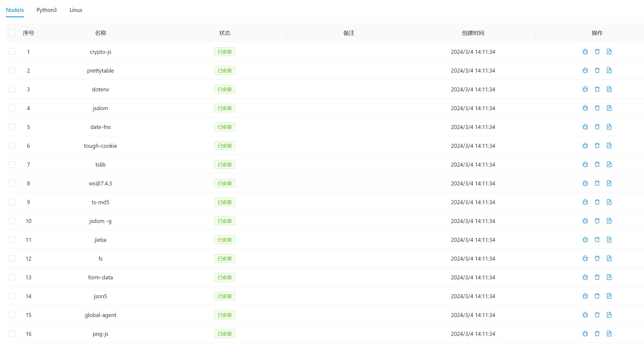This screenshot has width=644, height=344.
Task: Click the 已安装 tag in fs row
Action: point(225,258)
